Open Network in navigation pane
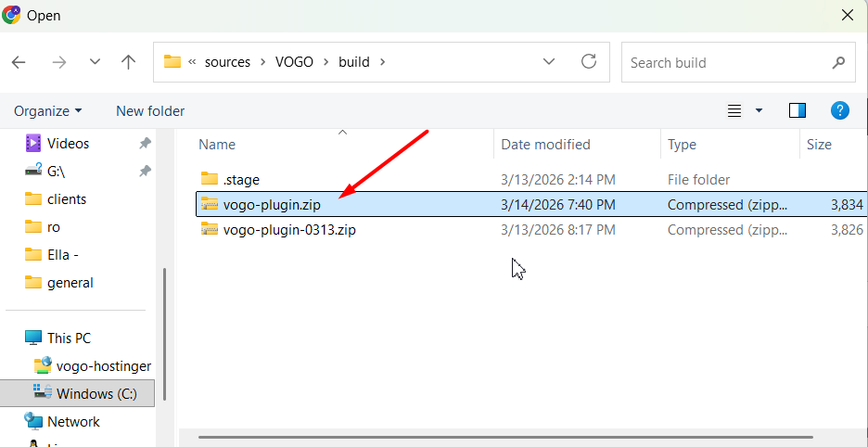Viewport: 868px width, 447px height. (73, 422)
